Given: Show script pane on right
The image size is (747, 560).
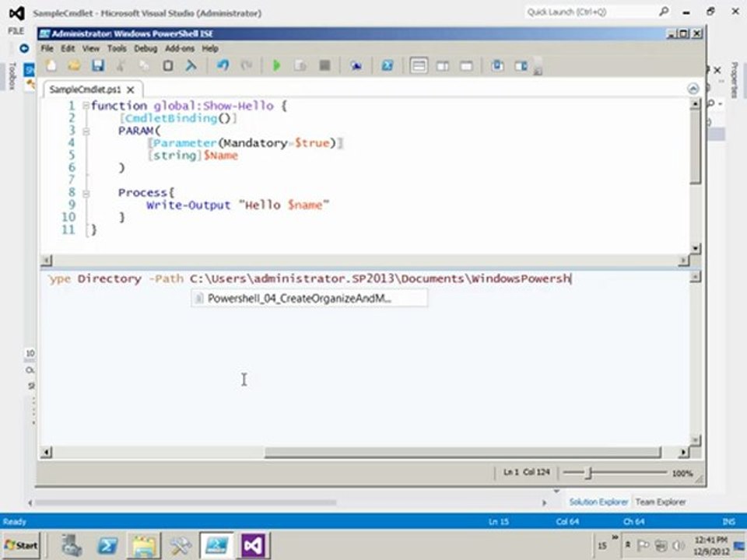Looking at the screenshot, I should pyautogui.click(x=443, y=65).
